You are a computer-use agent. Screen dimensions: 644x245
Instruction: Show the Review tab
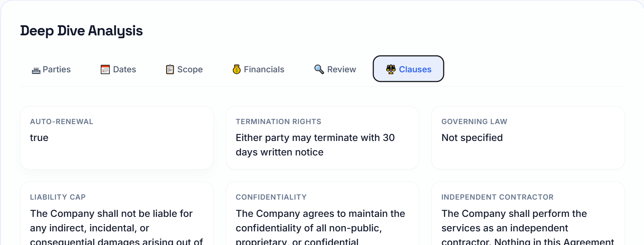pyautogui.click(x=342, y=69)
